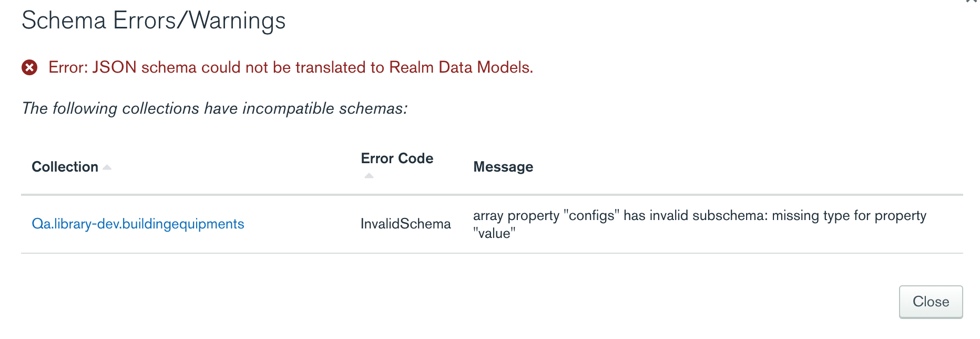Image resolution: width=980 pixels, height=339 pixels.
Task: Click the "value" text in the message cell
Action: 494,234
